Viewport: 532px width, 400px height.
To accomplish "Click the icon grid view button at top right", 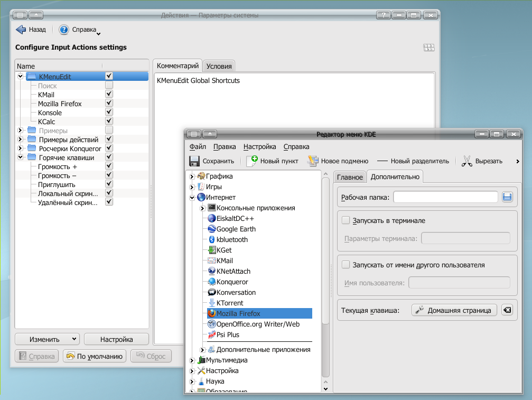I will click(x=429, y=48).
